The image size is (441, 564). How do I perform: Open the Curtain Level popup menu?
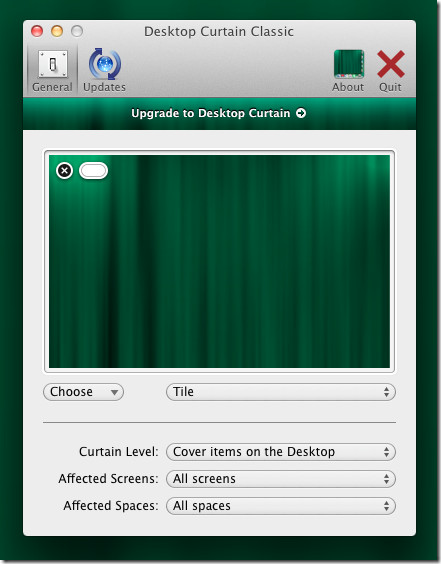[281, 452]
